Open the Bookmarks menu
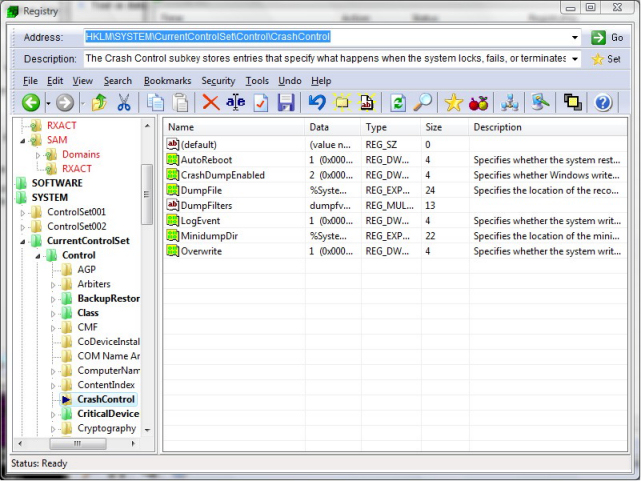The height and width of the screenshot is (481, 641). (x=167, y=81)
